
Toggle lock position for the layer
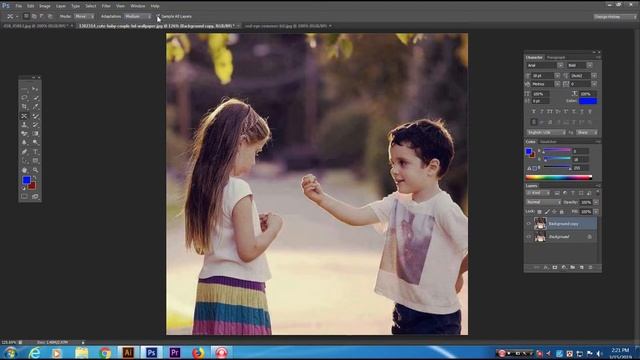coord(554,212)
